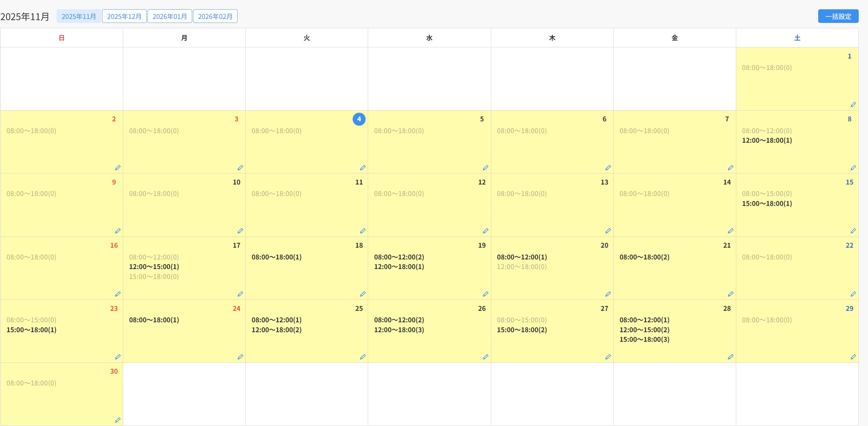Image resolution: width=868 pixels, height=426 pixels.
Task: Click the 08:00〜18:00(2) slot on November 21
Action: tap(644, 257)
